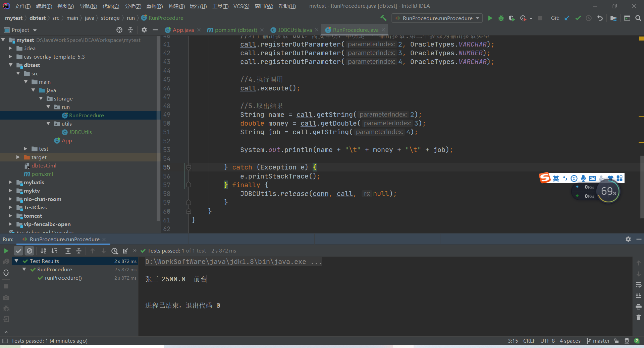Viewport: 644px width, 348px height.
Task: Sort tests alphabetically icon
Action: pyautogui.click(x=43, y=251)
